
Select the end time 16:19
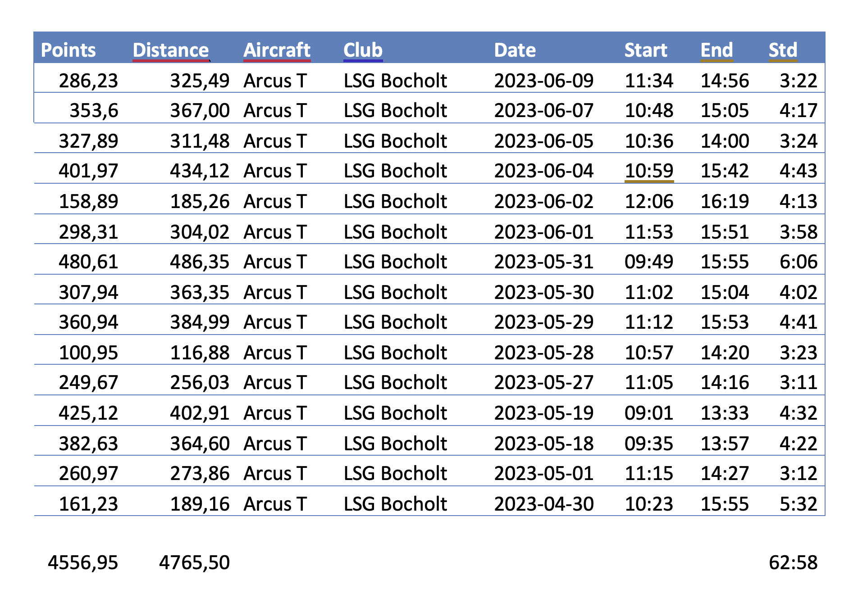click(725, 202)
